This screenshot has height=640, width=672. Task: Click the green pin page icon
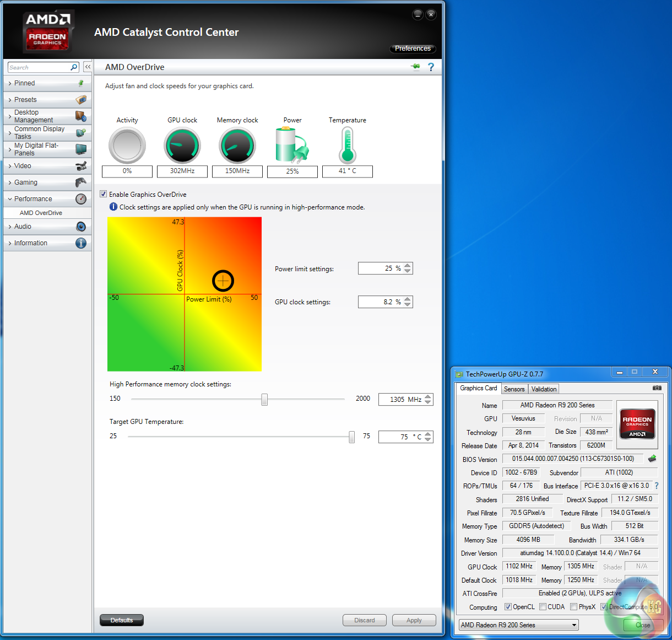(415, 67)
